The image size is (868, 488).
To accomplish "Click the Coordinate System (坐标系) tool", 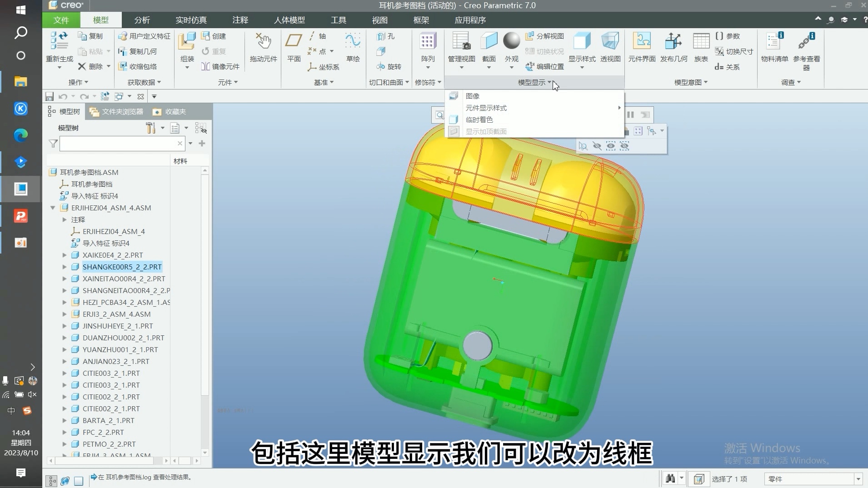I will [x=324, y=67].
